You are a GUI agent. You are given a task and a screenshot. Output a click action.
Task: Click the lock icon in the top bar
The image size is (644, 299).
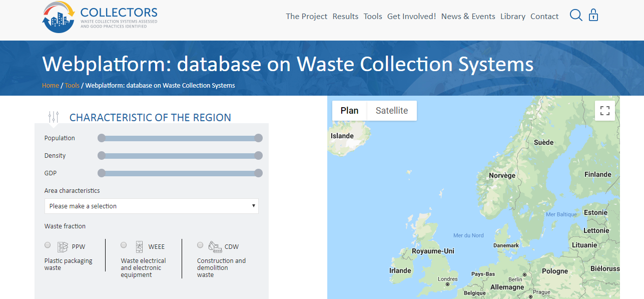(593, 15)
